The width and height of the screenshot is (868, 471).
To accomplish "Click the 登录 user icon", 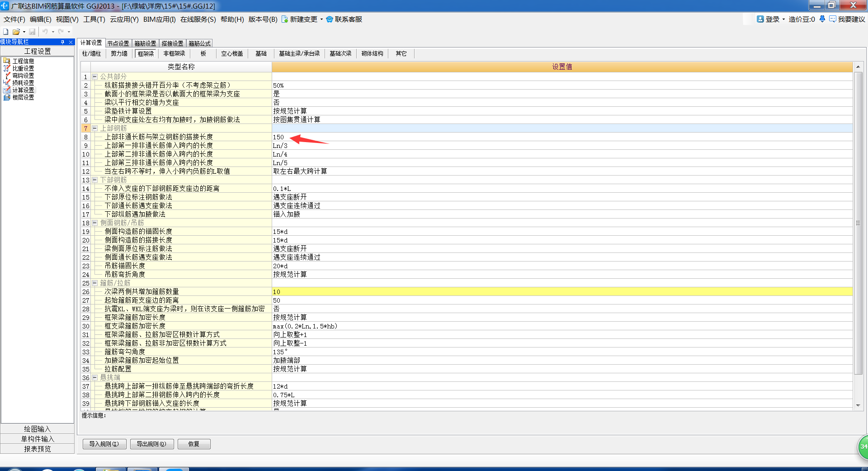I will coord(760,19).
